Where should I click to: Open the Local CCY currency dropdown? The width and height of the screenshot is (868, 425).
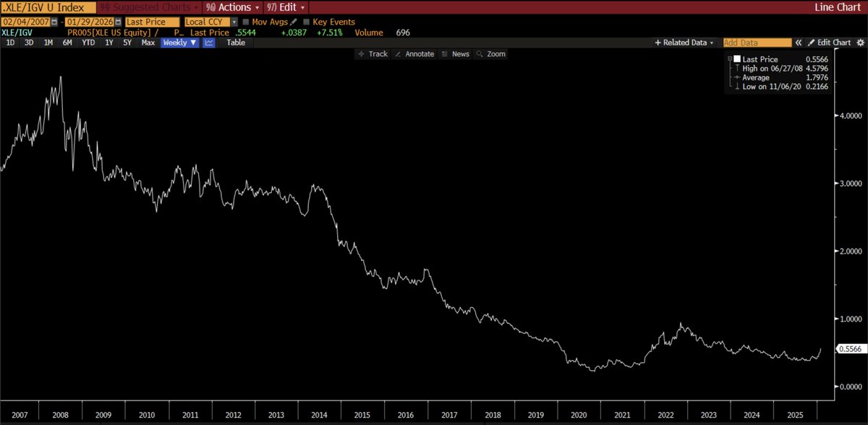click(x=210, y=22)
